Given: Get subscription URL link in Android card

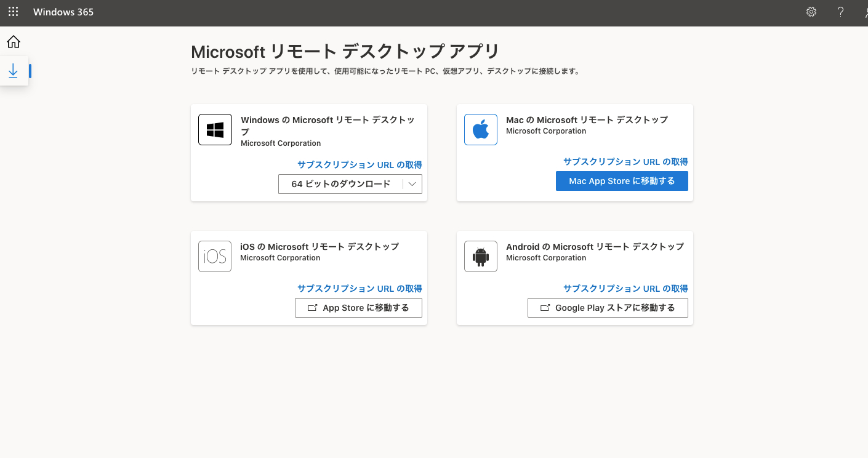Looking at the screenshot, I should click(625, 289).
